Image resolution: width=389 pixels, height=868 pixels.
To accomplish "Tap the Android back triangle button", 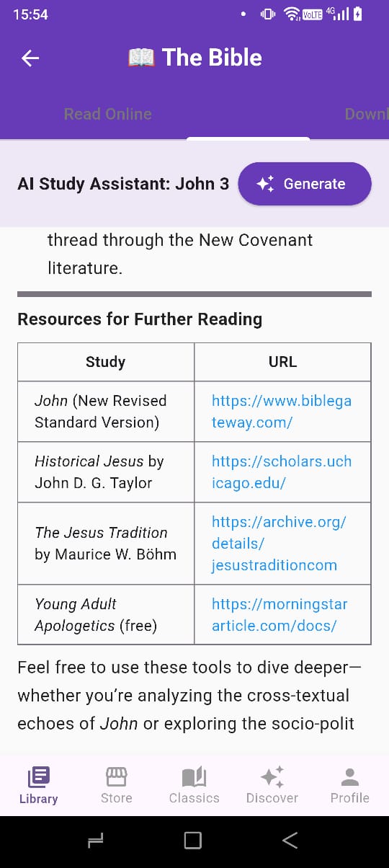I will 290,840.
